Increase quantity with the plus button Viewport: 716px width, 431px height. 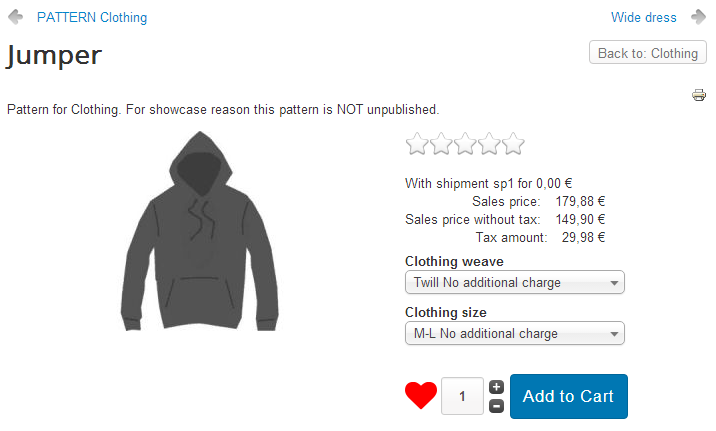pos(496,387)
